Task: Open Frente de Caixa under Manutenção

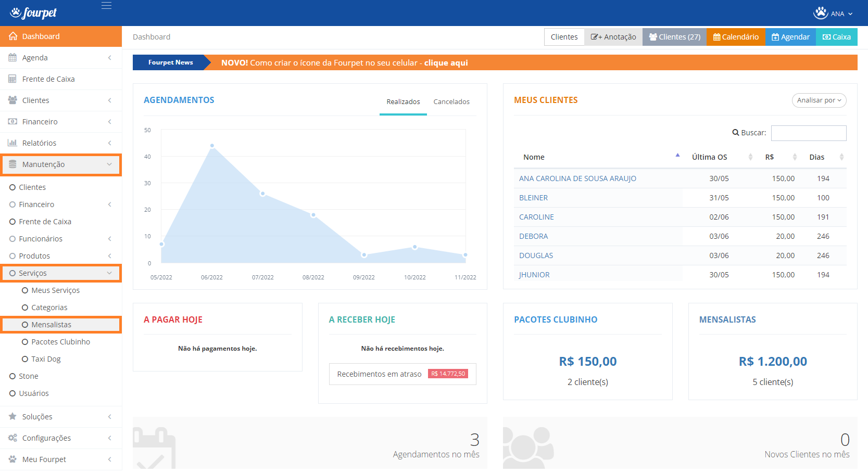Action: point(40,222)
